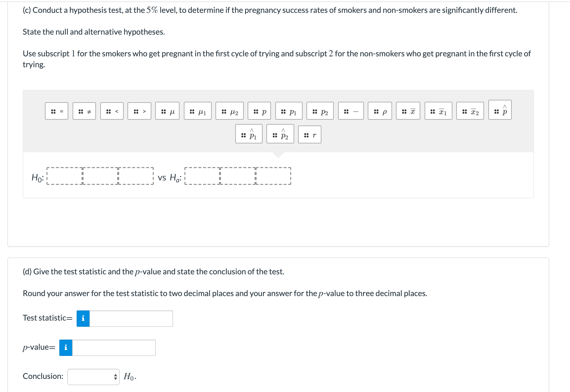
Task: Select the equals sign tile
Action: tap(57, 111)
